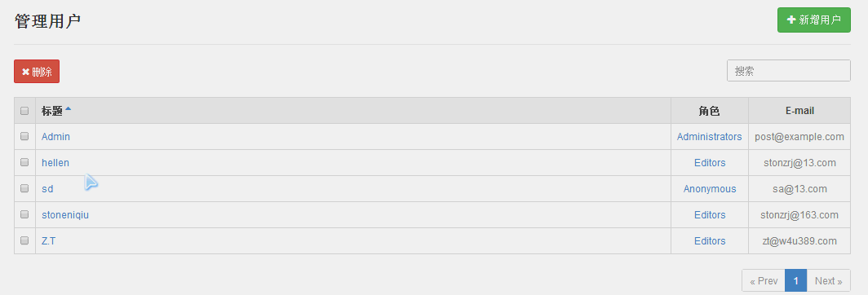868x295 pixels.
Task: Open the Admin user link
Action: click(56, 136)
